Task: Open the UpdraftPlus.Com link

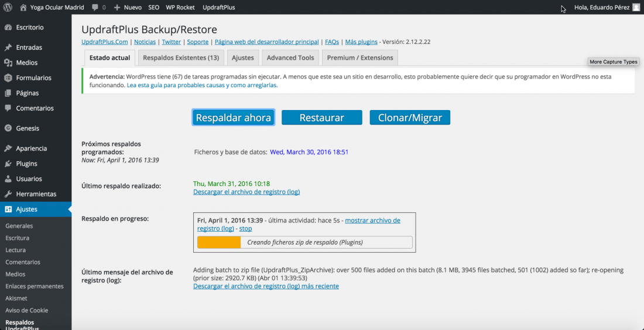Action: [x=105, y=42]
